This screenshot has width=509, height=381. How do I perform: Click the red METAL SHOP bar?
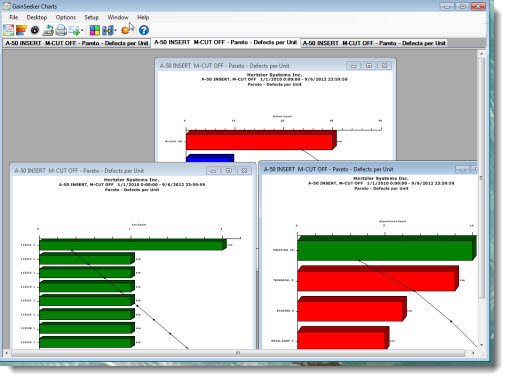[x=343, y=338]
